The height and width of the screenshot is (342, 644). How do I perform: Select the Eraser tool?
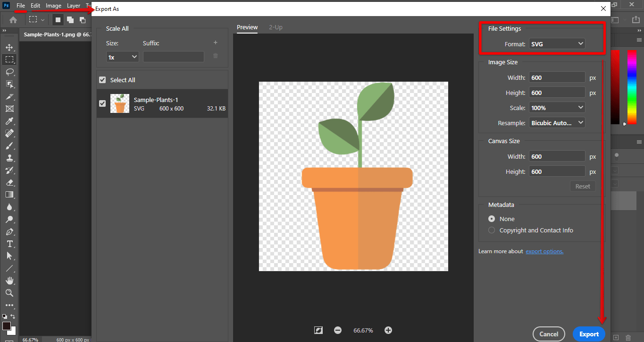[9, 182]
